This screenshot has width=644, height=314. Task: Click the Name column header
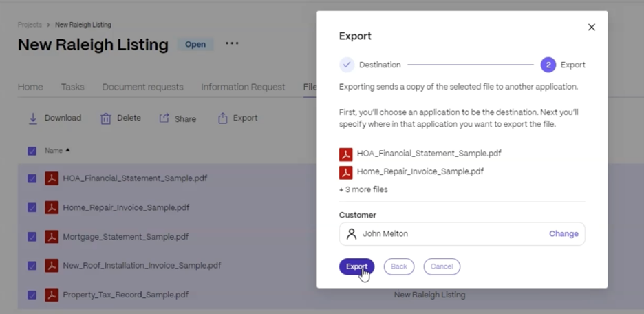tap(54, 151)
